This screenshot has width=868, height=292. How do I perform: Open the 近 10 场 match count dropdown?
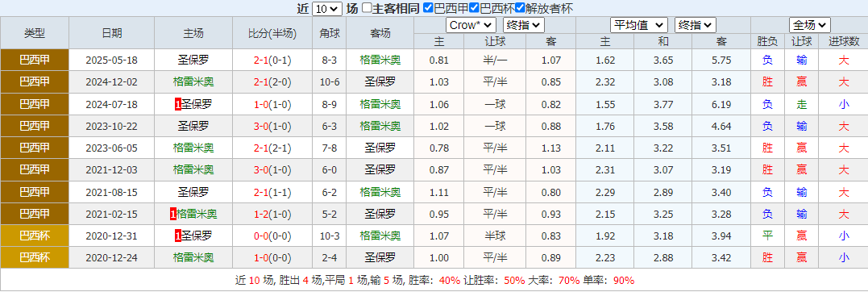pyautogui.click(x=327, y=8)
